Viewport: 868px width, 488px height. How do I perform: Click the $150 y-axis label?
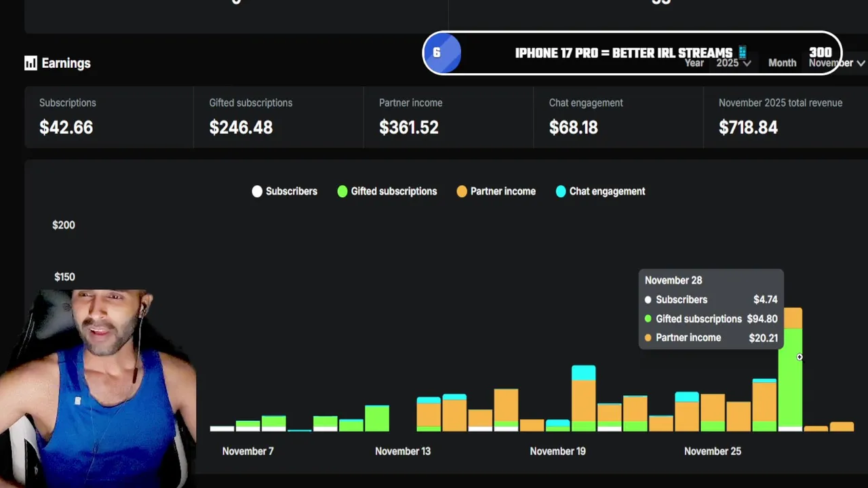[64, 277]
